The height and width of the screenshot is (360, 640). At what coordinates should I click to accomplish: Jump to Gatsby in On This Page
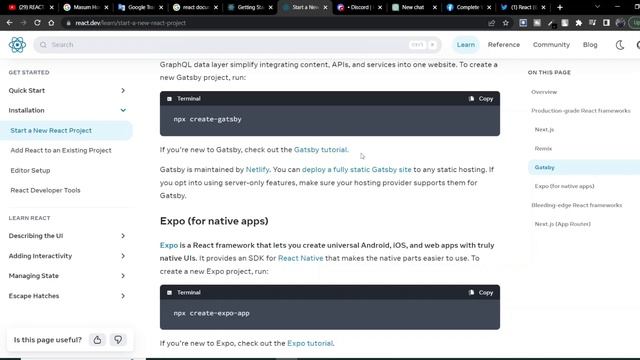544,167
